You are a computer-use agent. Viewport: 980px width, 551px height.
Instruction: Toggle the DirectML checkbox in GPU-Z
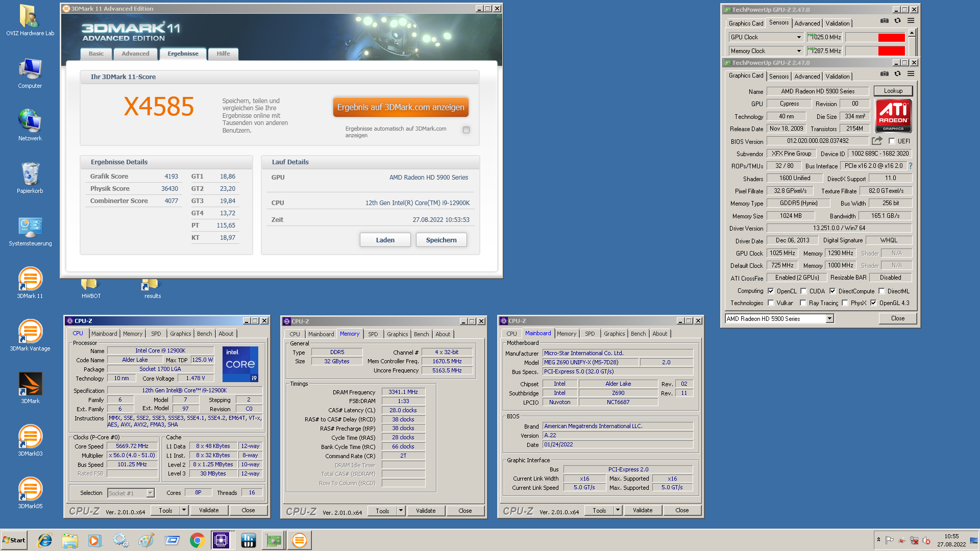coord(881,291)
